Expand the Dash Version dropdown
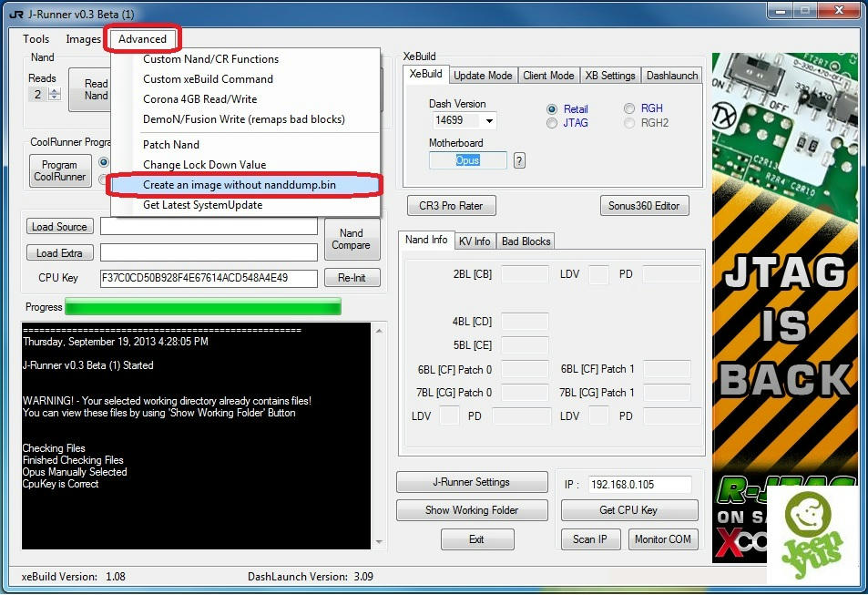868x595 pixels. (x=489, y=120)
